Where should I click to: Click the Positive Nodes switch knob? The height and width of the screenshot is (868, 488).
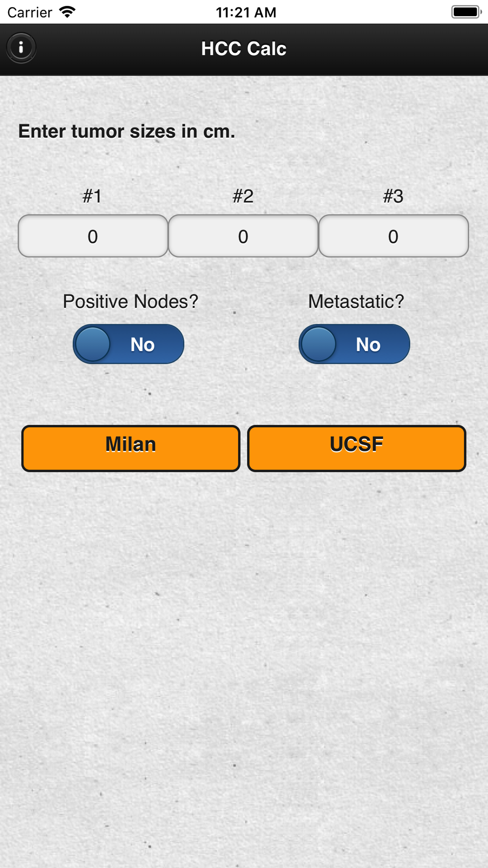pos(93,344)
